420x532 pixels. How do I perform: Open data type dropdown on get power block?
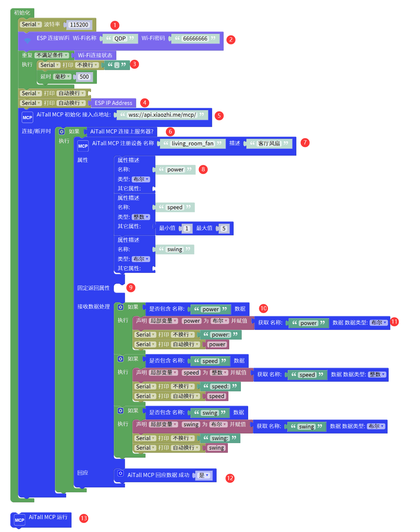[x=378, y=323]
